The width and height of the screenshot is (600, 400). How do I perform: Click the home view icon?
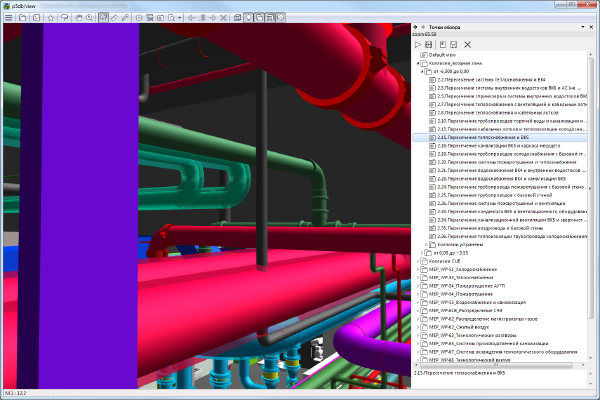(50, 17)
